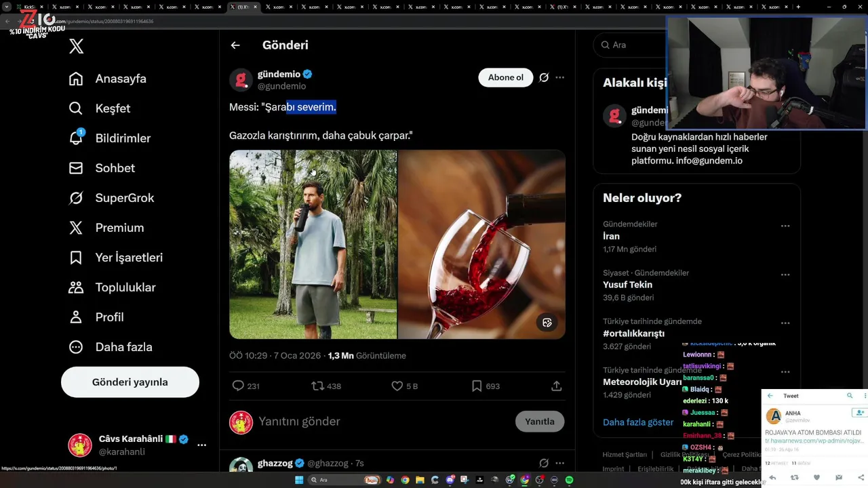The width and height of the screenshot is (868, 488).
Task: Open Copilot from the taskbar
Action: [390, 480]
